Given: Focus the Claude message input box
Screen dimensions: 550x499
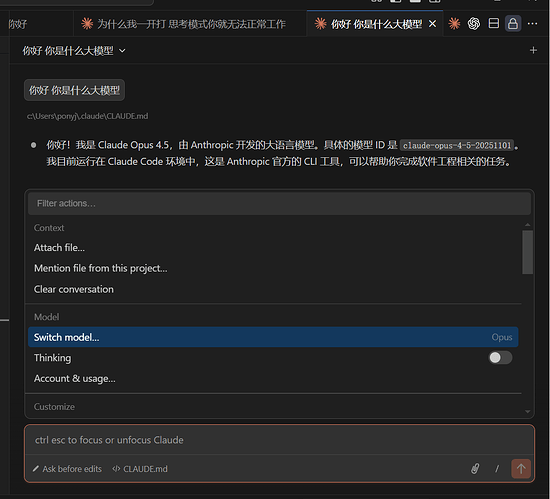Looking at the screenshot, I should tap(279, 440).
